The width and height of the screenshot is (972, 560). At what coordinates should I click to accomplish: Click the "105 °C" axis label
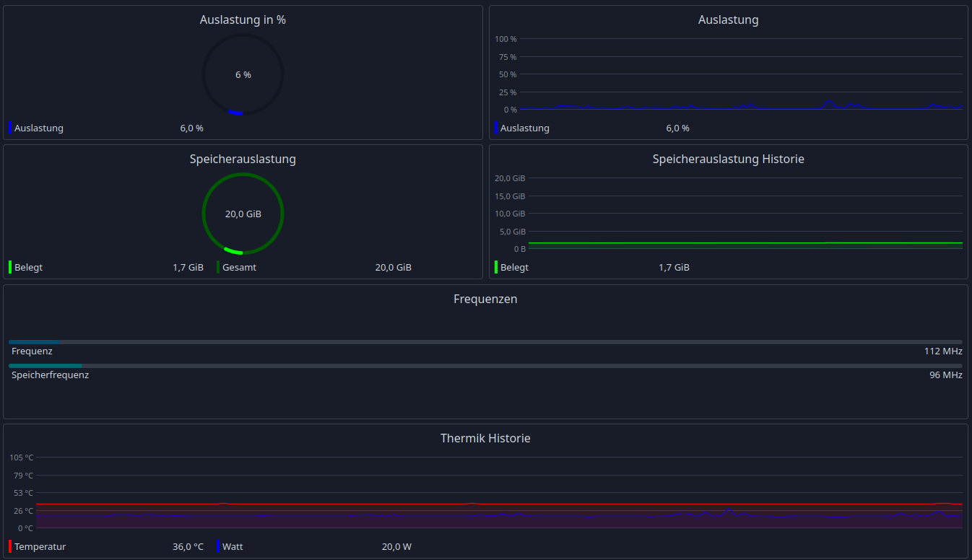click(22, 458)
